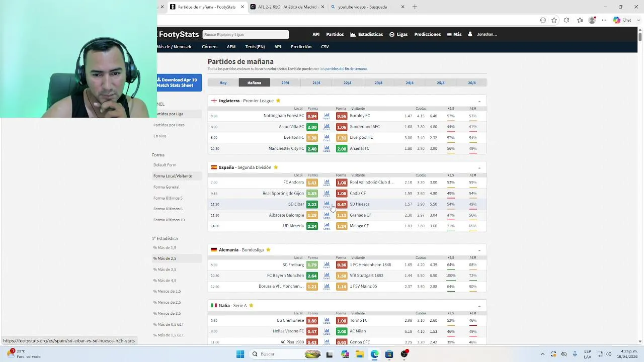Open the Jonathan user account menu
Screen dimensions: 644x362
pos(482,34)
